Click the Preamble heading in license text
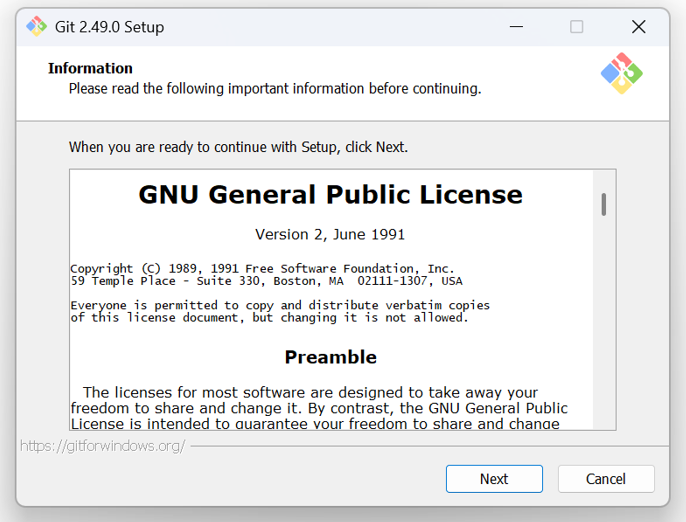The height and width of the screenshot is (522, 686). pos(331,357)
